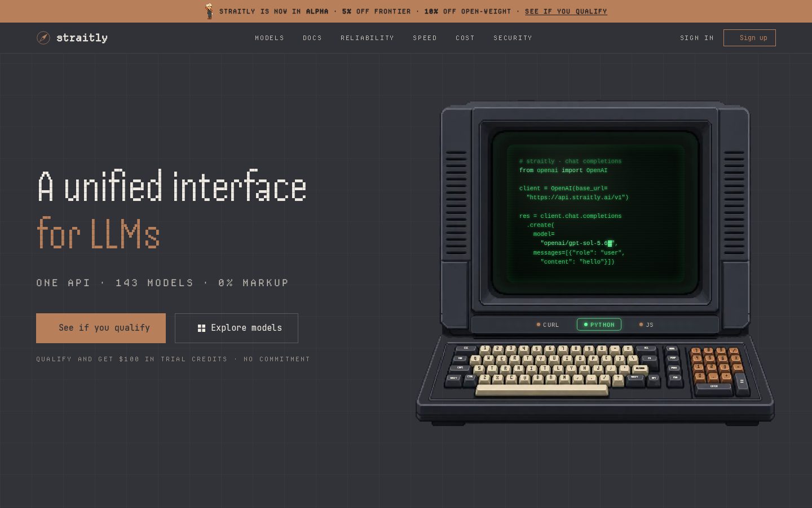Click the 'for LLMs' headline text
The height and width of the screenshot is (508, 812).
(99, 233)
